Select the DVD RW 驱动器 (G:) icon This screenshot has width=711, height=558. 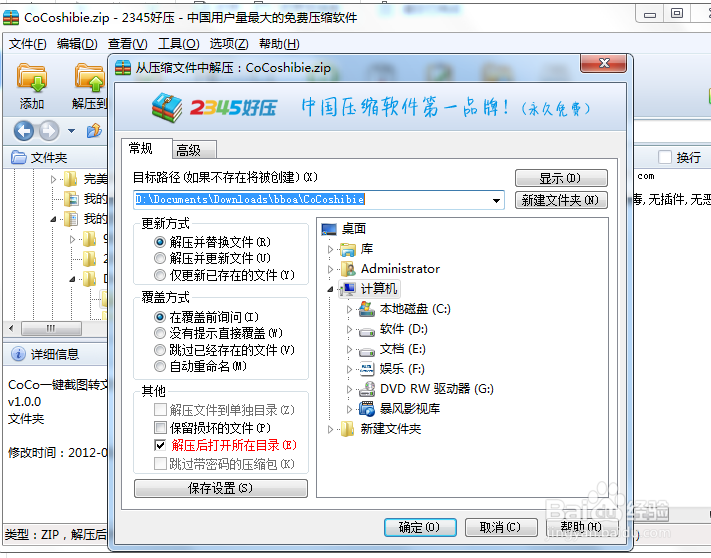pos(367,389)
